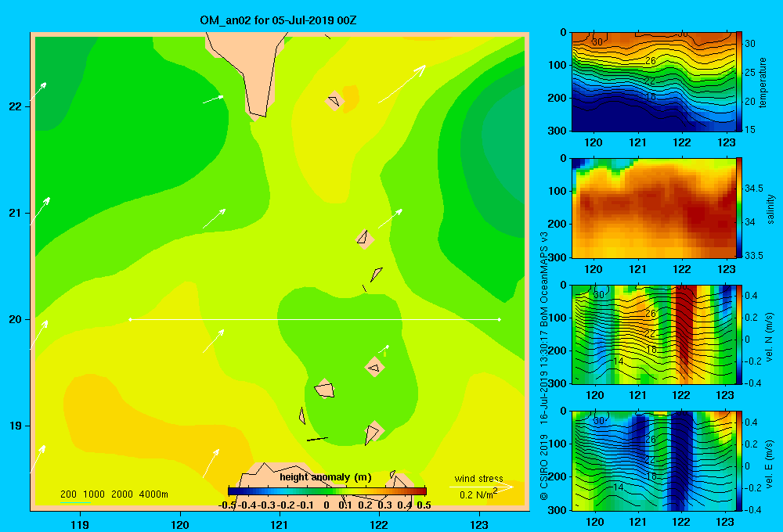Image resolution: width=783 pixels, height=532 pixels.
Task: Click the plot title OM_an02 for 05-Jul-2019 00Z
Action: click(x=278, y=20)
